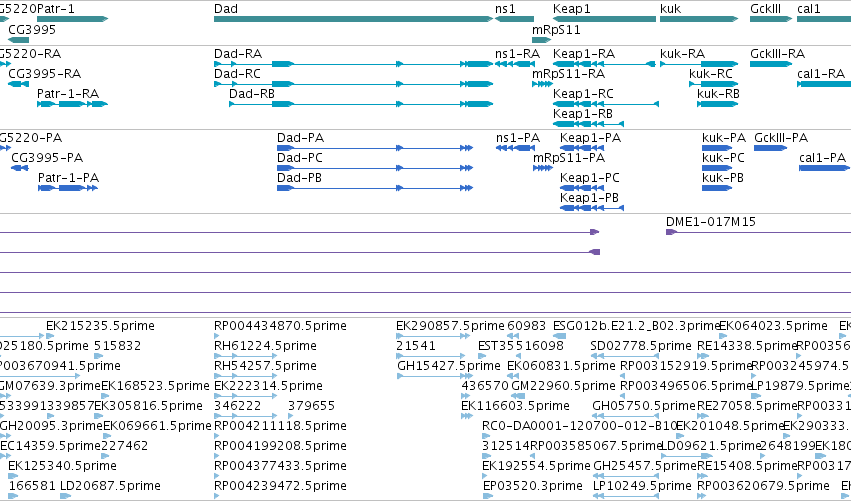Click EST GH05750.5prime label

[644, 406]
